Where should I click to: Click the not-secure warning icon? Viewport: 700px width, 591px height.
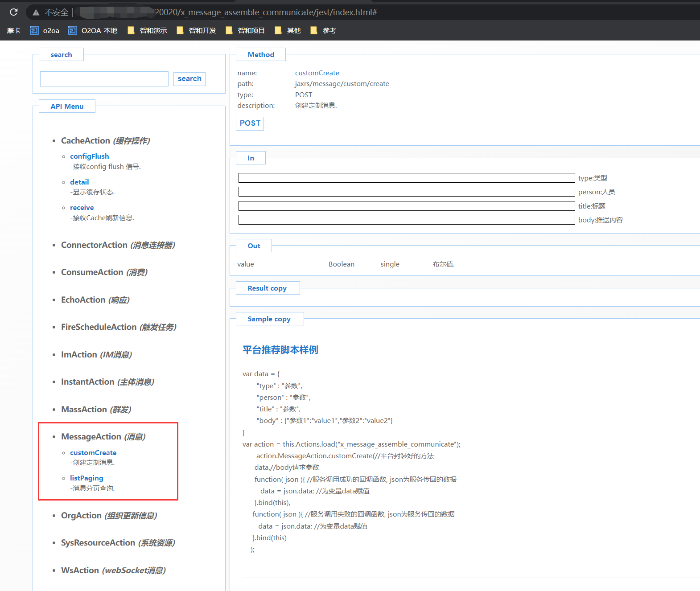[x=36, y=12]
